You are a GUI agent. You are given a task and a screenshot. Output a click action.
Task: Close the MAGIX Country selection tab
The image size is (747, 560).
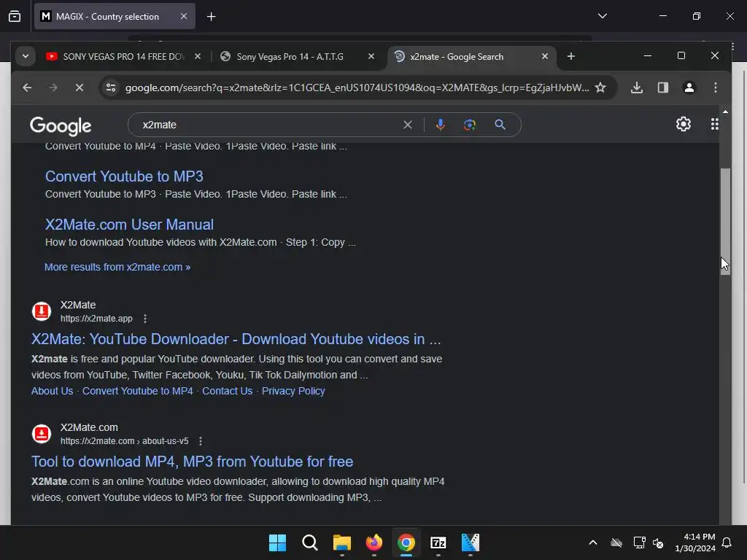point(183,16)
